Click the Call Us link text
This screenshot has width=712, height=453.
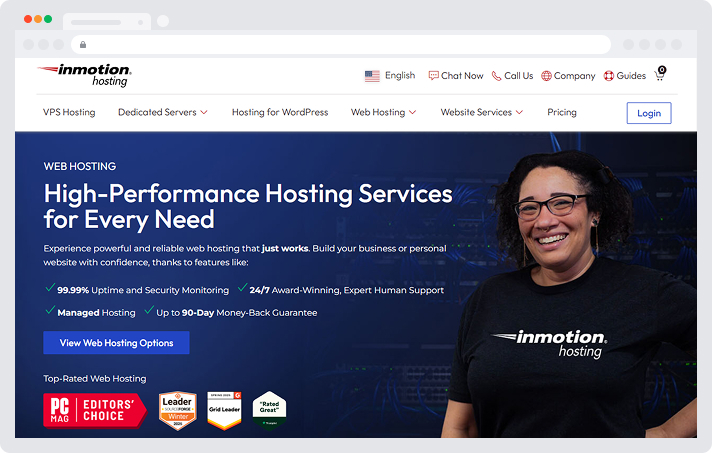519,76
